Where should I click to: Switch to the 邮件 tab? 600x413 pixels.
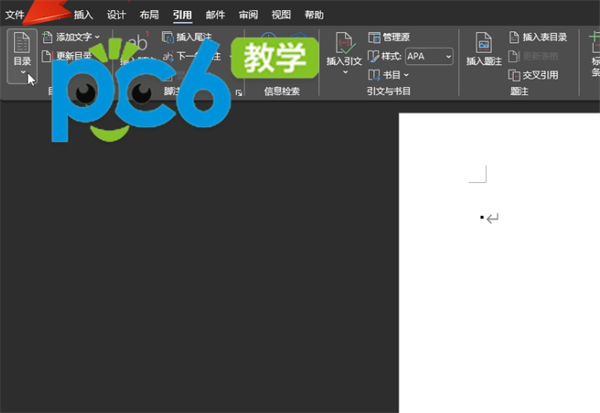215,15
